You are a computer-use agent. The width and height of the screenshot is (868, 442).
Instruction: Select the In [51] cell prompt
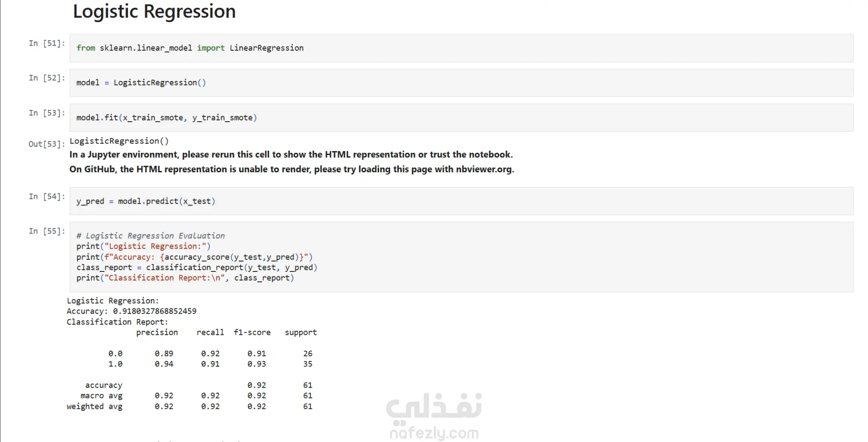[x=47, y=43]
